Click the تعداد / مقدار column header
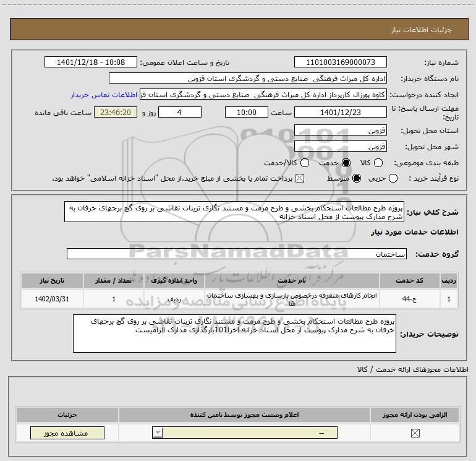This screenshot has height=461, width=476. click(114, 280)
